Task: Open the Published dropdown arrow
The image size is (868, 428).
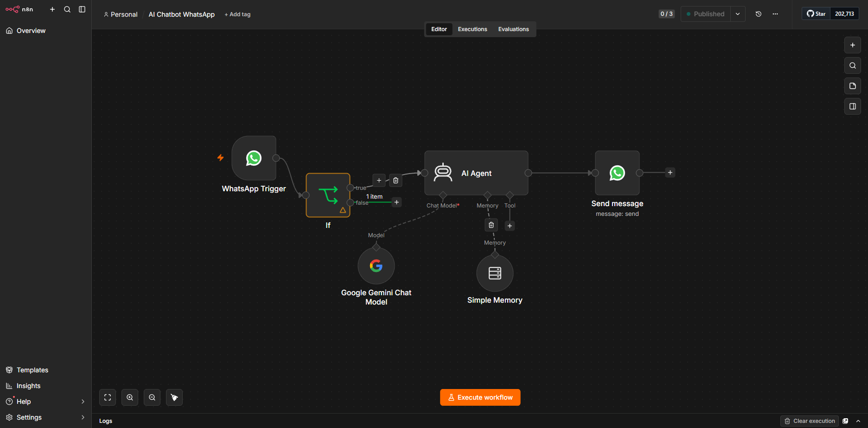Action: [x=738, y=14]
